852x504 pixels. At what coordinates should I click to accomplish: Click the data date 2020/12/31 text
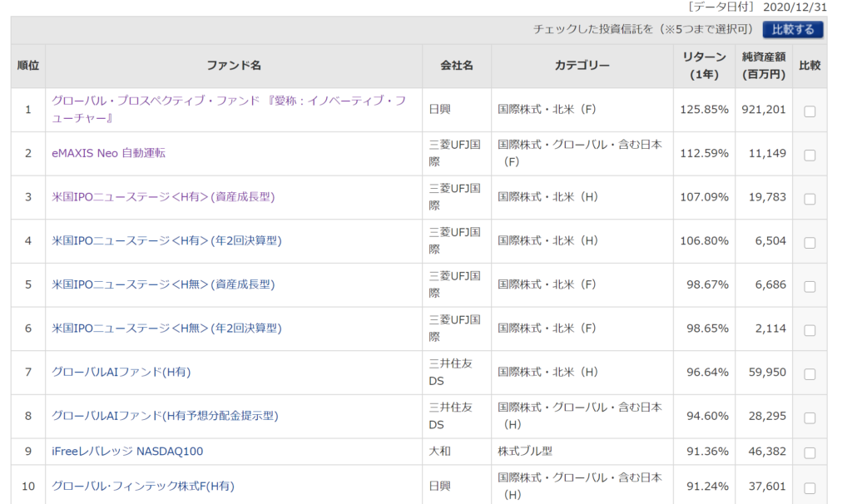pos(795,7)
